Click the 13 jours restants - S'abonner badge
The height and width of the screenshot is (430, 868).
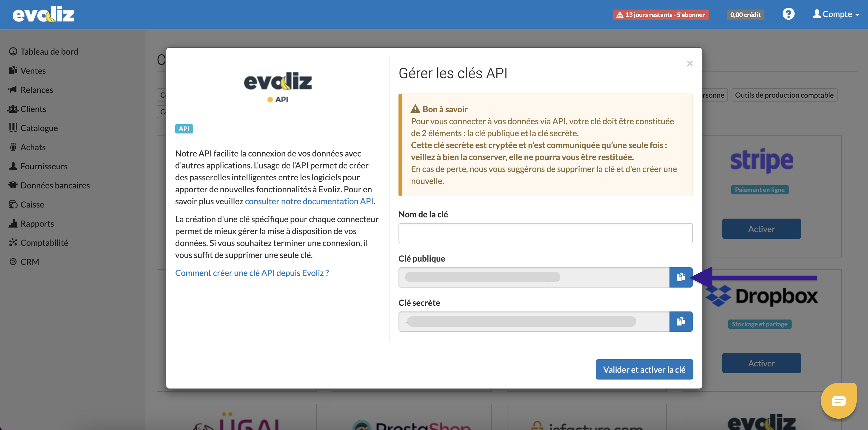tap(661, 15)
